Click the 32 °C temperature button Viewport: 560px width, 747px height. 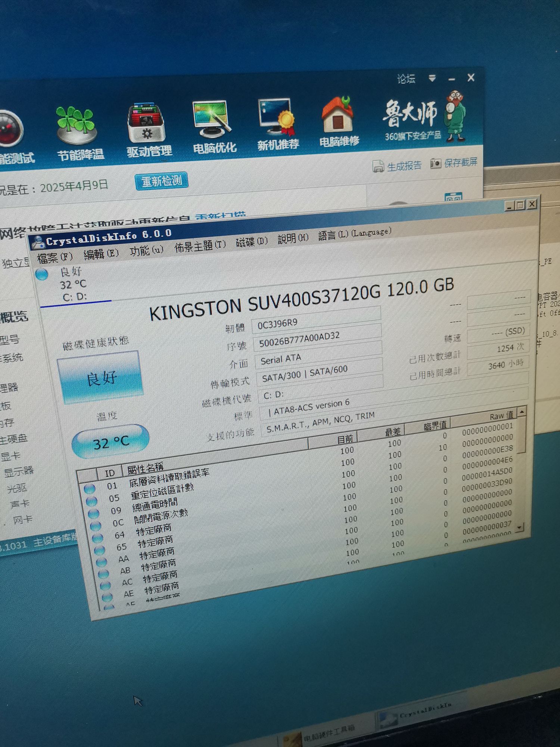pos(111,442)
